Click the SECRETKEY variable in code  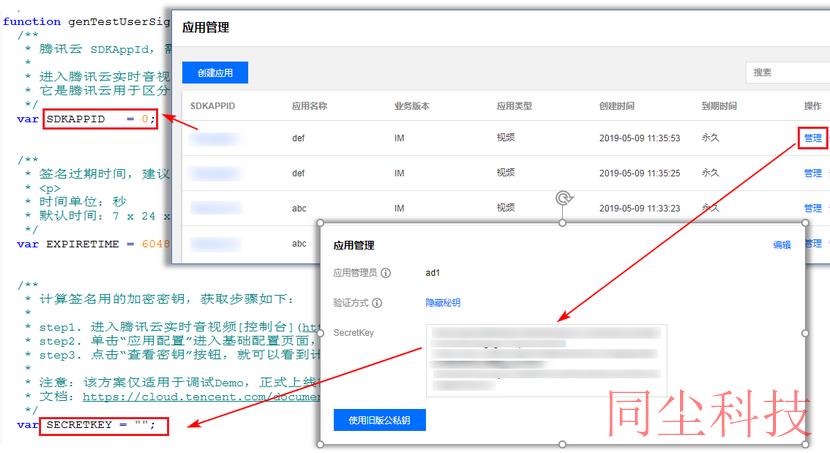(79, 424)
